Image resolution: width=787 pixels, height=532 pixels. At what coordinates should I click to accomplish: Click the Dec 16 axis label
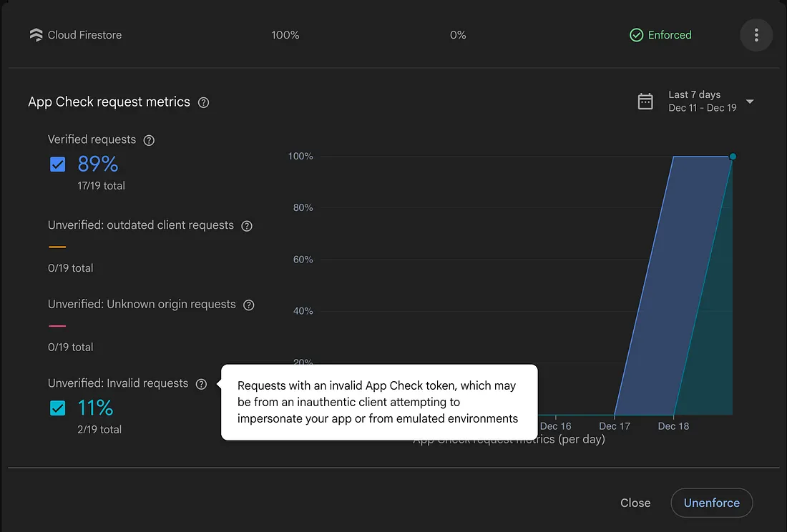[x=556, y=426]
